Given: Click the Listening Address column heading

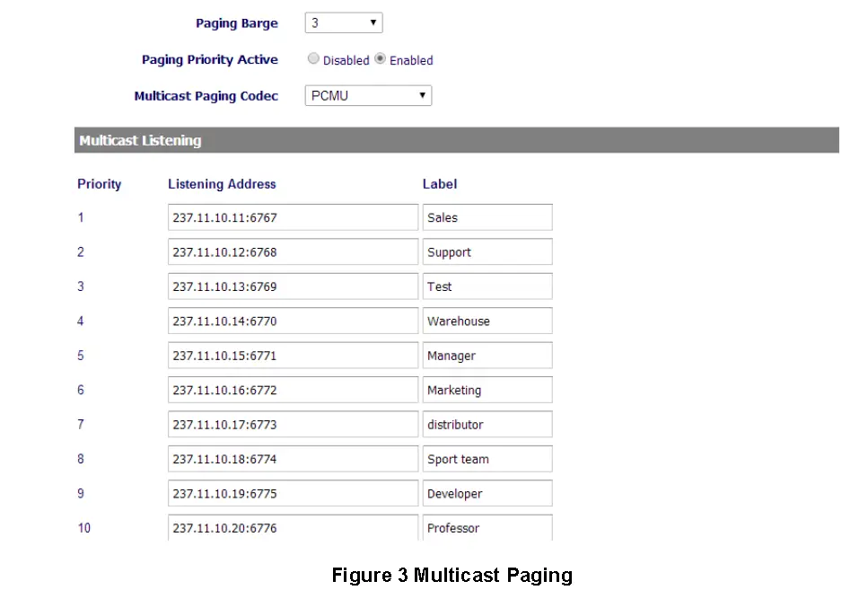Looking at the screenshot, I should tap(222, 184).
